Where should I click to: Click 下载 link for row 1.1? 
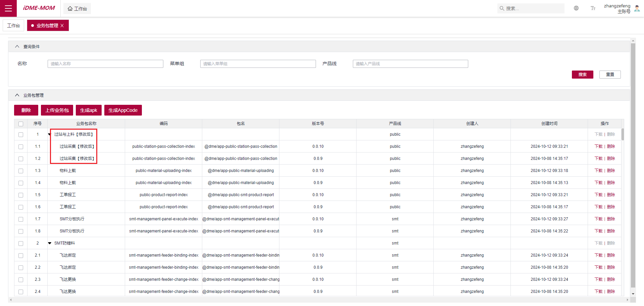pos(598,146)
